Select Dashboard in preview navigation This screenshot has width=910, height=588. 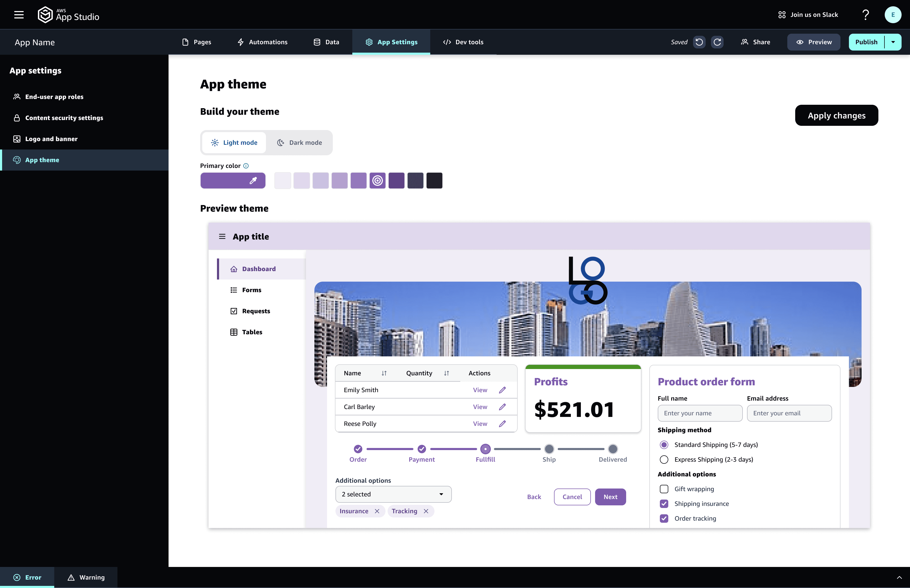point(261,269)
